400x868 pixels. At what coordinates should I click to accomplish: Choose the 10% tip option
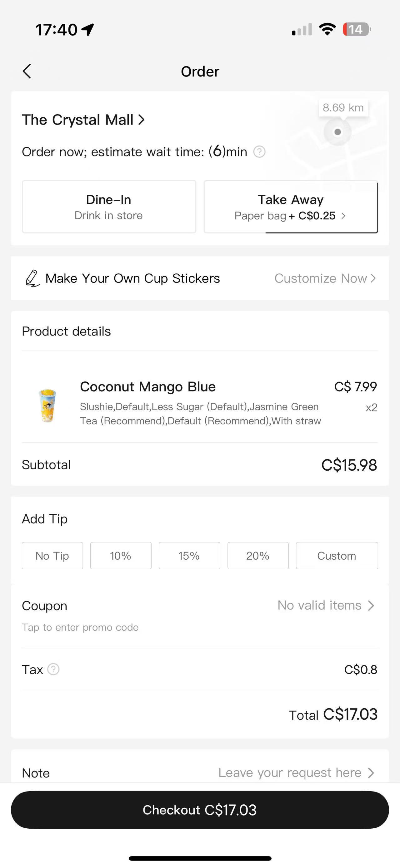point(121,556)
